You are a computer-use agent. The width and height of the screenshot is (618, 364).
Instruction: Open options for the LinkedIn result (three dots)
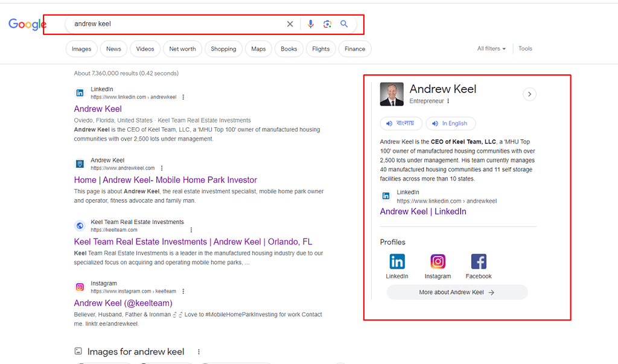tap(183, 97)
